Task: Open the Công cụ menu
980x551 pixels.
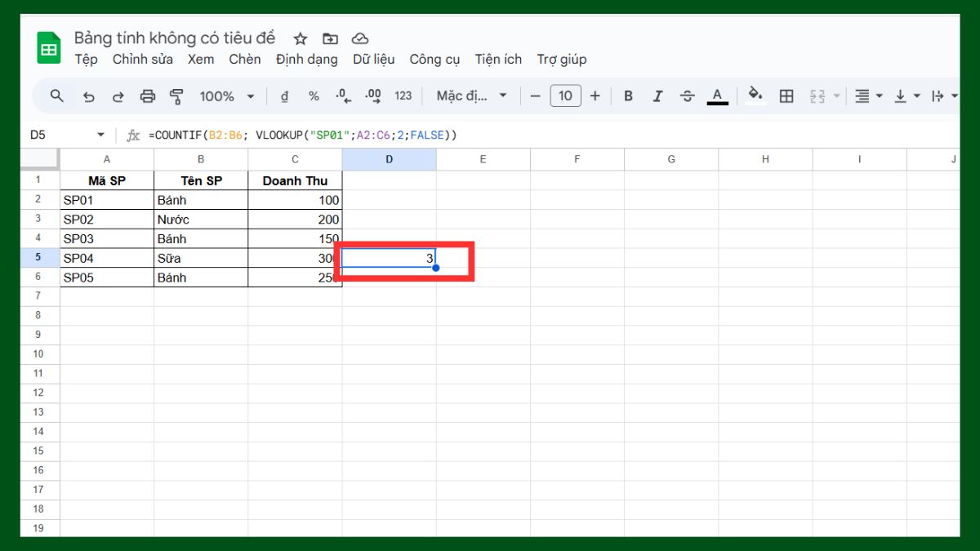Action: [434, 60]
